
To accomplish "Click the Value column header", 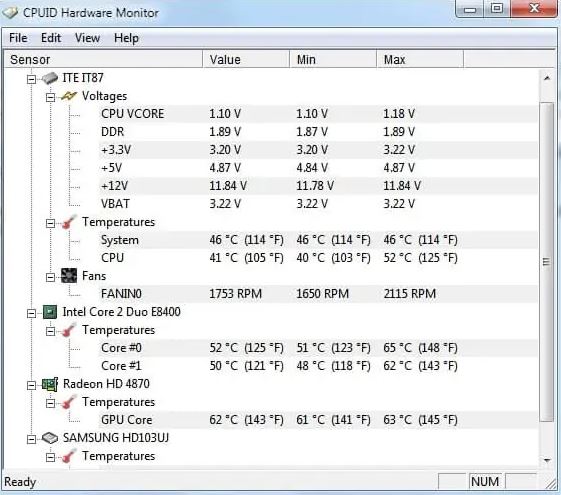I will [x=246, y=59].
